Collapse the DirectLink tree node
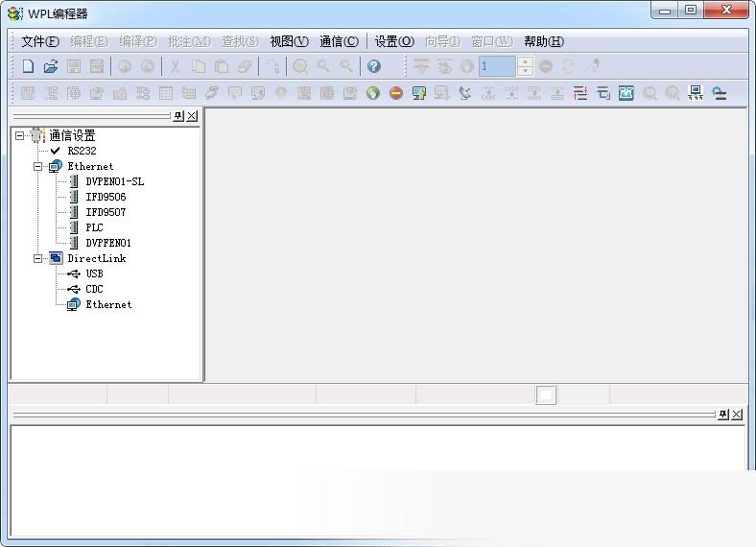This screenshot has height=547, width=756. [x=37, y=258]
